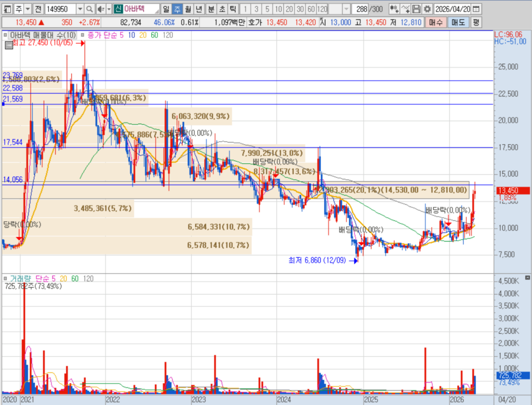Click the add candlestick chart icon
532x405 pixels.
click(394, 9)
